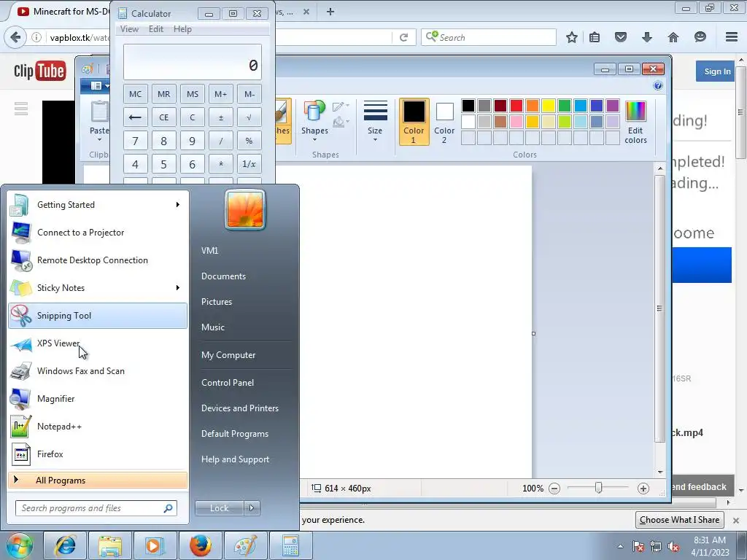This screenshot has height=560, width=747.
Task: Launch XPS Viewer from Start menu
Action: 98,343
